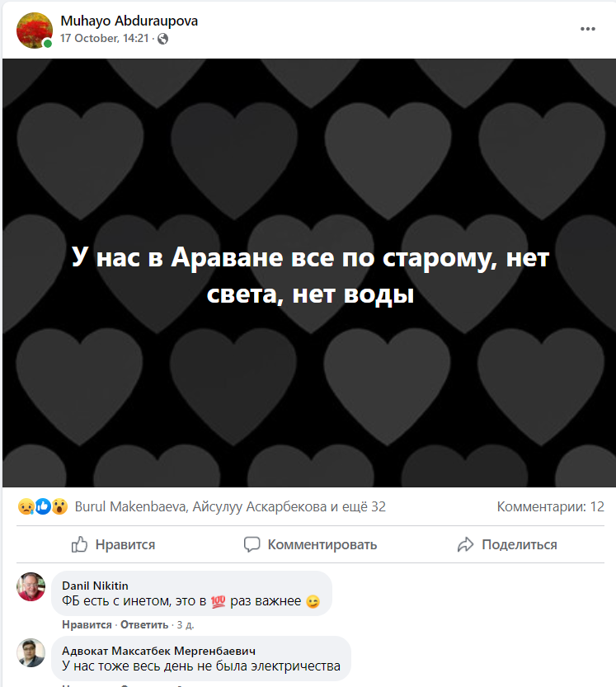
Task: Open Muhayo Abduraupova profile name link
Action: click(x=129, y=21)
